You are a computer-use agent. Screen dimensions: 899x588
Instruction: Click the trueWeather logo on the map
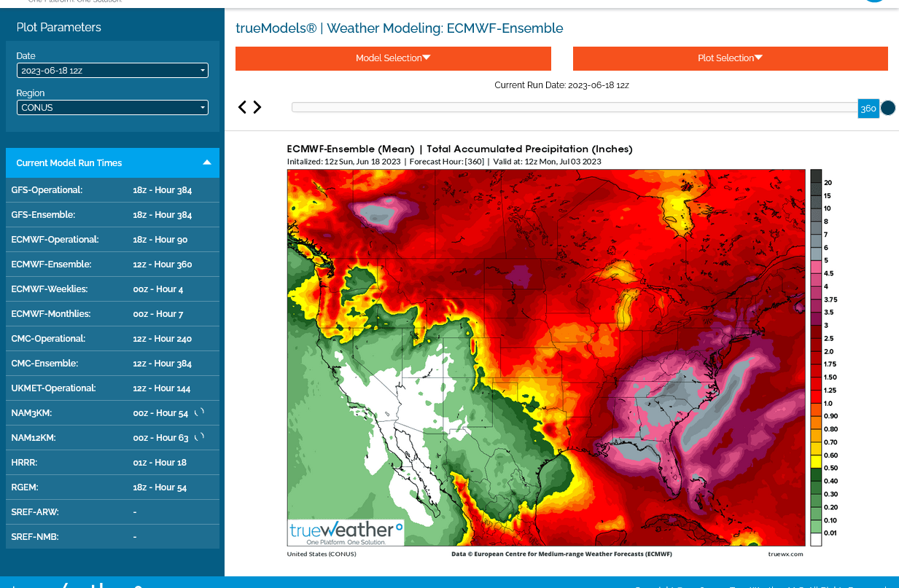[346, 533]
